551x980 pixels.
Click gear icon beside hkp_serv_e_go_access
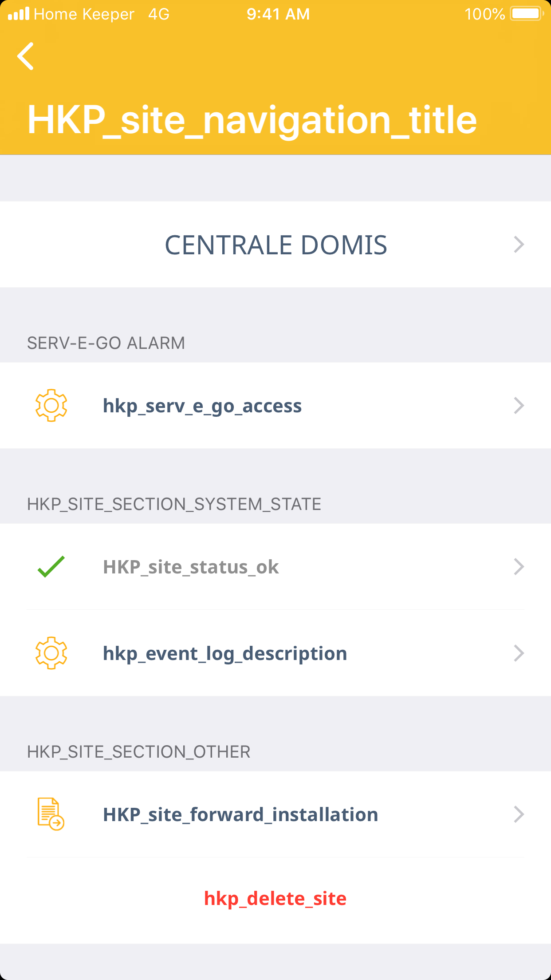[51, 405]
